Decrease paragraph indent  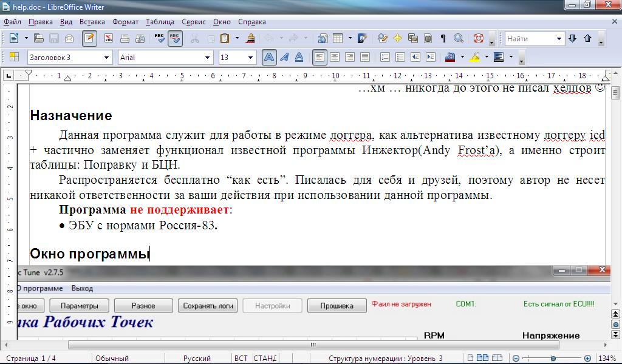coord(415,58)
